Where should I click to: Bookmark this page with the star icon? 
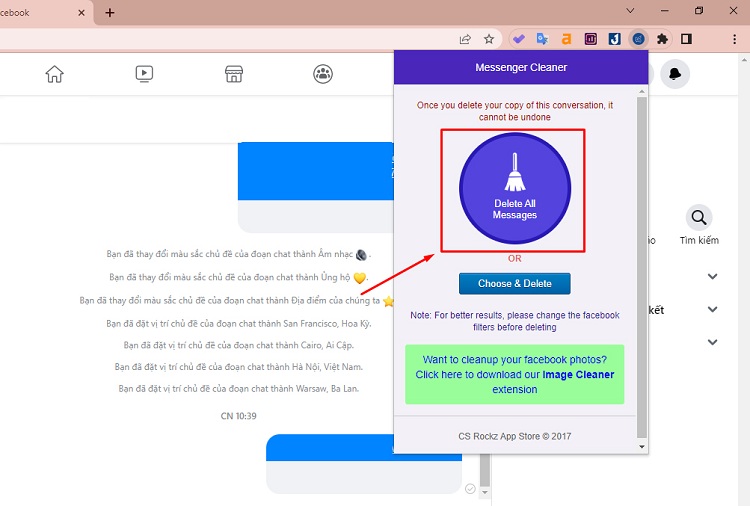click(x=489, y=39)
